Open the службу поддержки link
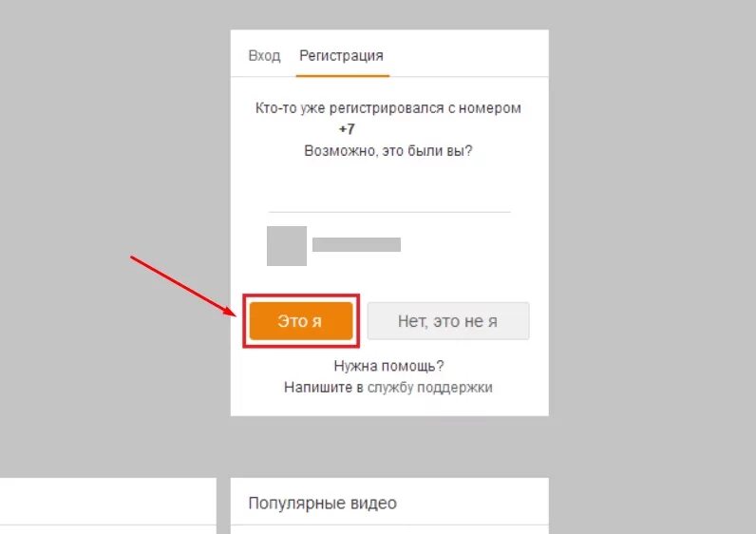756x534 pixels. tap(430, 388)
